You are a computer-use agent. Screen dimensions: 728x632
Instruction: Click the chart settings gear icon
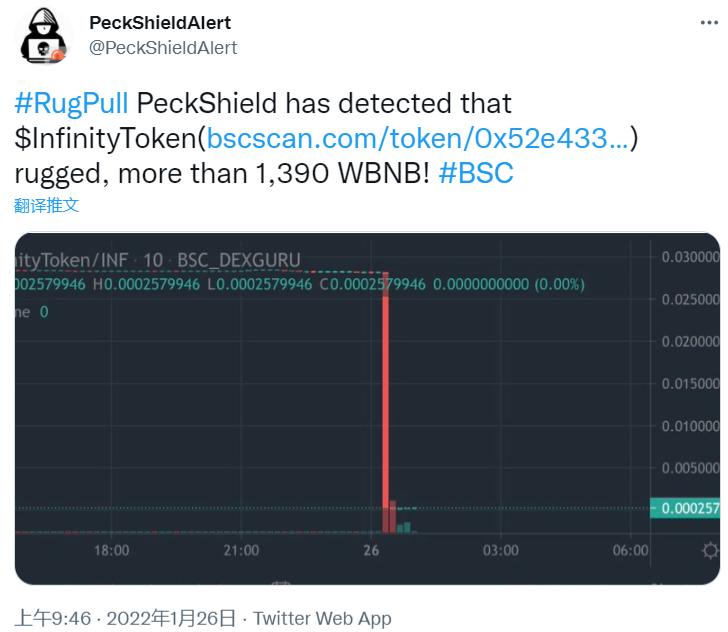(x=710, y=550)
